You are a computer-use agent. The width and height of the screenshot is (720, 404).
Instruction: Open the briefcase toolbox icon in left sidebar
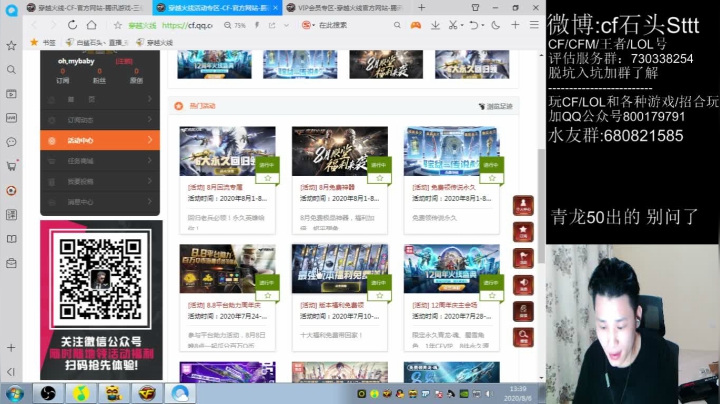pyautogui.click(x=11, y=263)
